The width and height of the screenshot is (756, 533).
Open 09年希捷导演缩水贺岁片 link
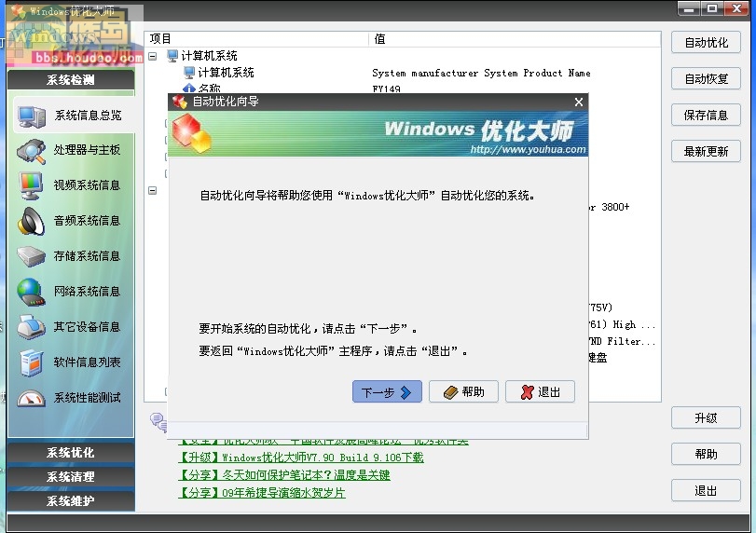[262, 493]
